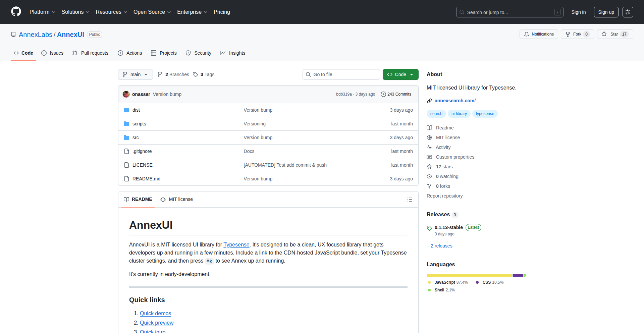Expand the Open Source menu
This screenshot has width=644, height=333.
coord(152,12)
